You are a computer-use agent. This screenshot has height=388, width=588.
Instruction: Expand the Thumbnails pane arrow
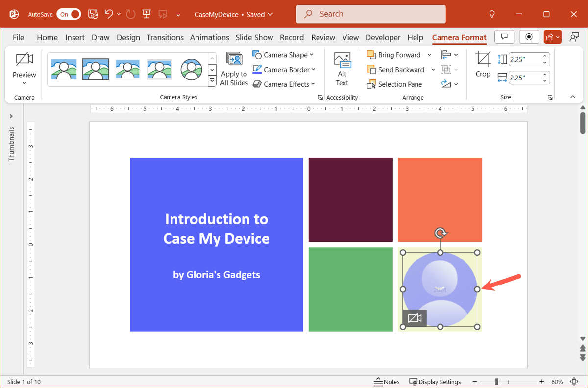tap(11, 116)
